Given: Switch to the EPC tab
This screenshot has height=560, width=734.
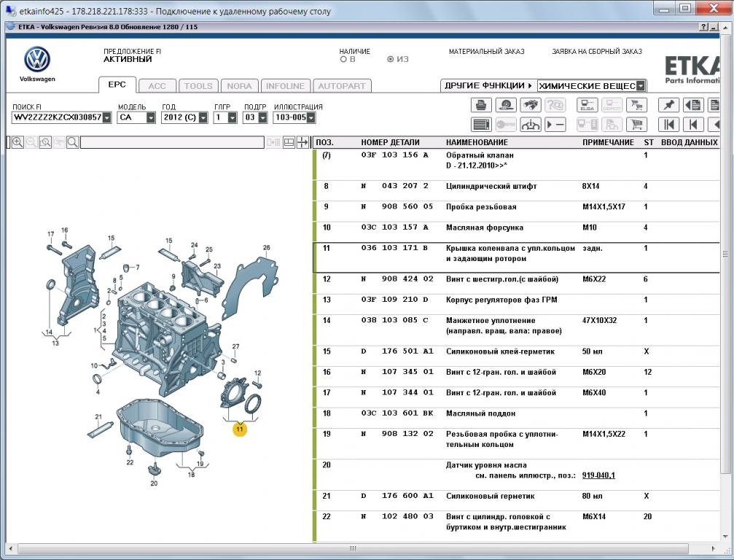Looking at the screenshot, I should 117,85.
